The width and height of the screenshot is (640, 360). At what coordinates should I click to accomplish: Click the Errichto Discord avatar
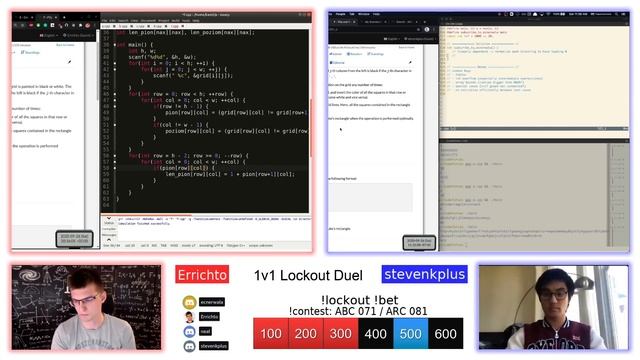pos(189,317)
